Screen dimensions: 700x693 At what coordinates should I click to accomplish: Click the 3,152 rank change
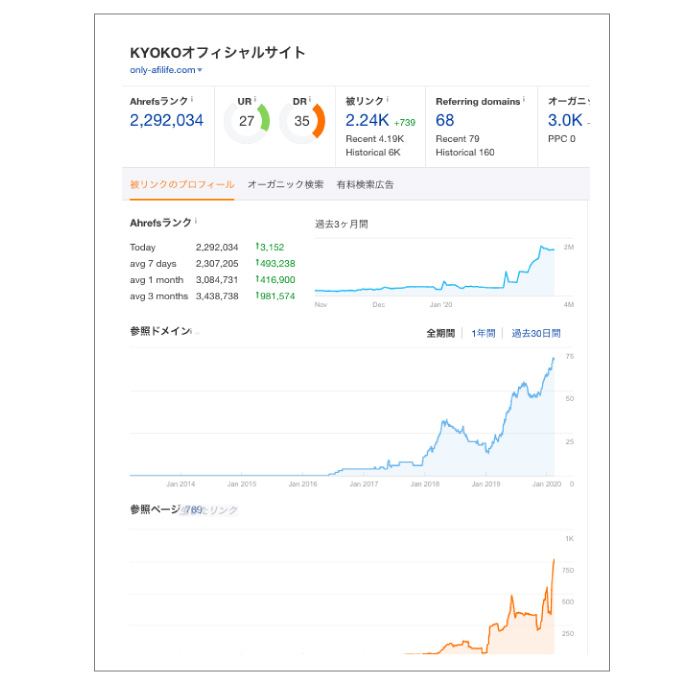coord(270,247)
